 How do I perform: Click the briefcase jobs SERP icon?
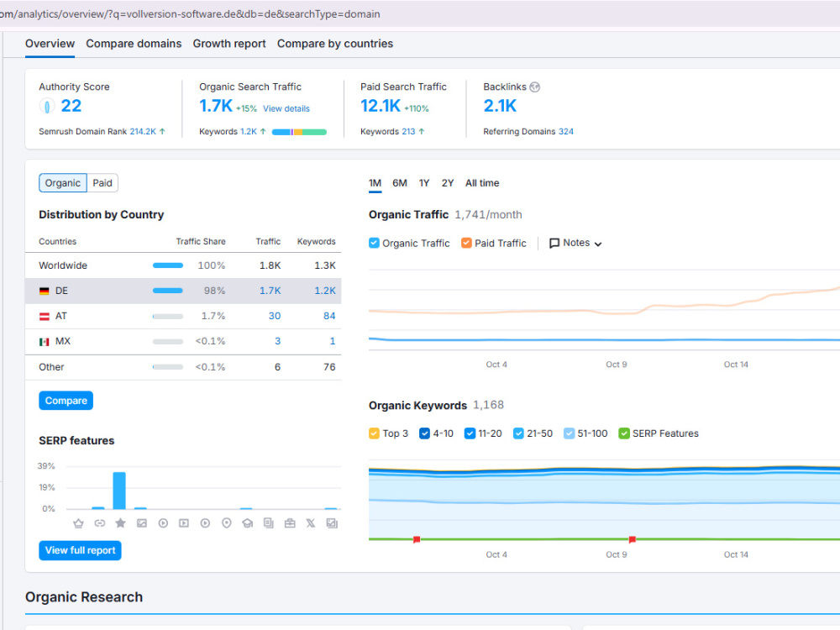tap(290, 523)
